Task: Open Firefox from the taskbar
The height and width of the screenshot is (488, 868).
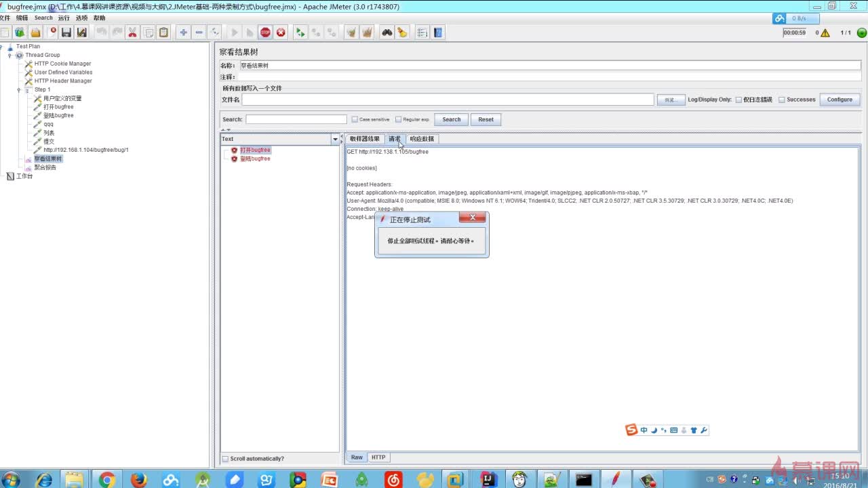Action: [139, 480]
